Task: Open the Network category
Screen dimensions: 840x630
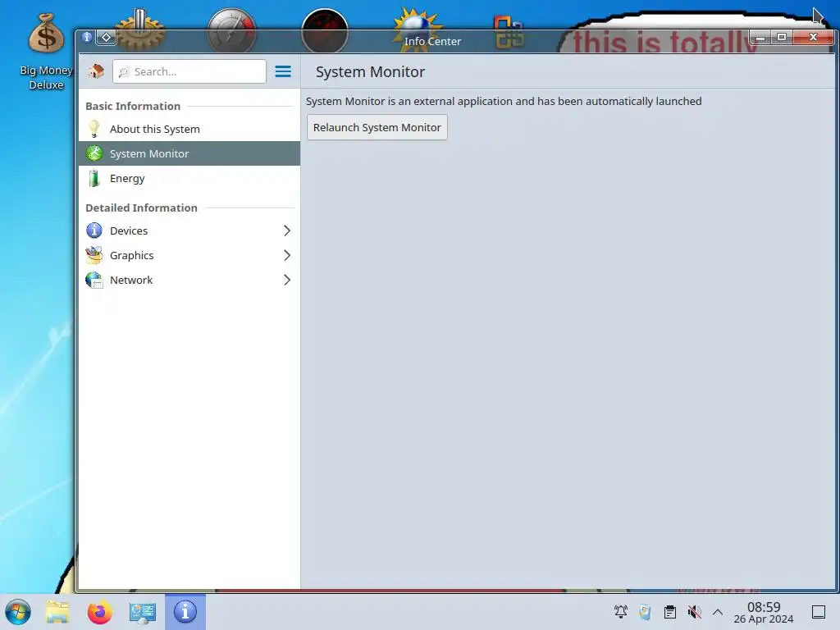Action: 189,281
